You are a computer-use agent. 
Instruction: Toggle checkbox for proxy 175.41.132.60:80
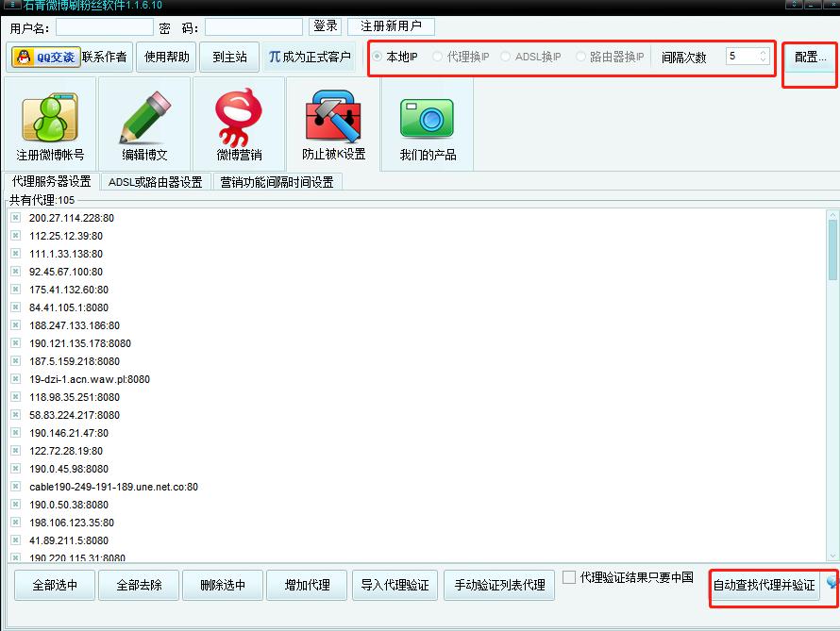click(x=15, y=289)
